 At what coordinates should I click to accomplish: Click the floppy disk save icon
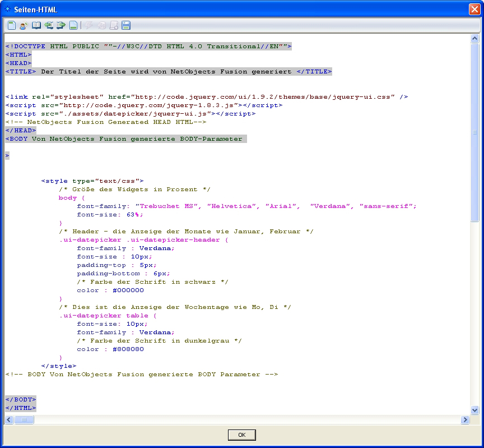[x=126, y=25]
